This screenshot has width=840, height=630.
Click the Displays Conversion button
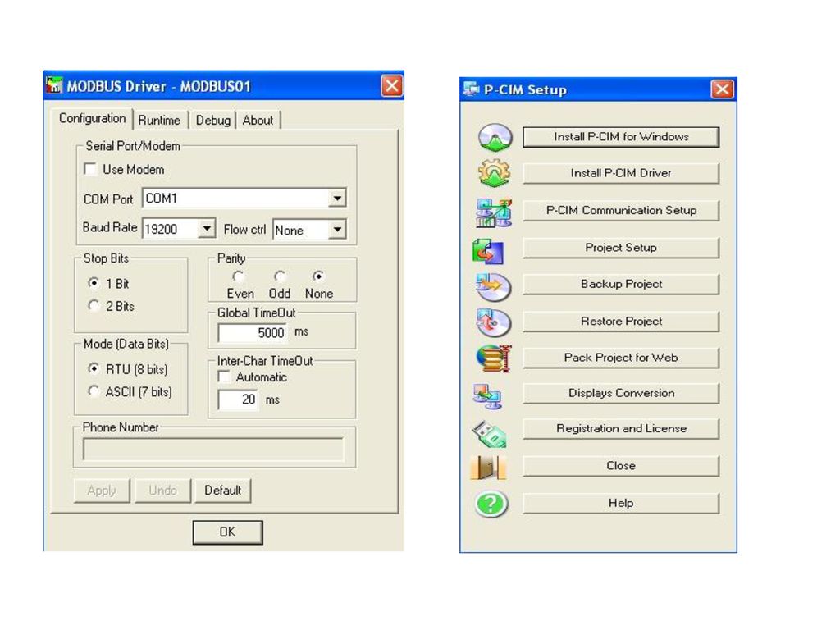[x=621, y=393]
